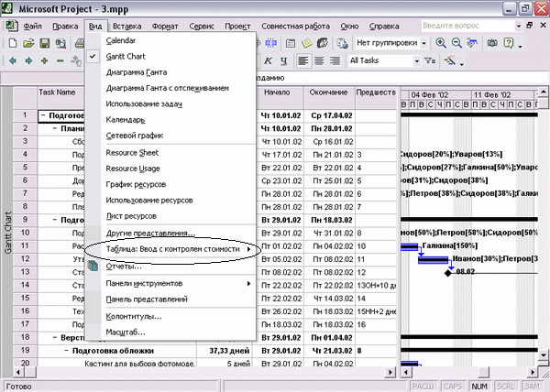Toggle the align right button
The width and height of the screenshot is (550, 392).
pyautogui.click(x=335, y=61)
